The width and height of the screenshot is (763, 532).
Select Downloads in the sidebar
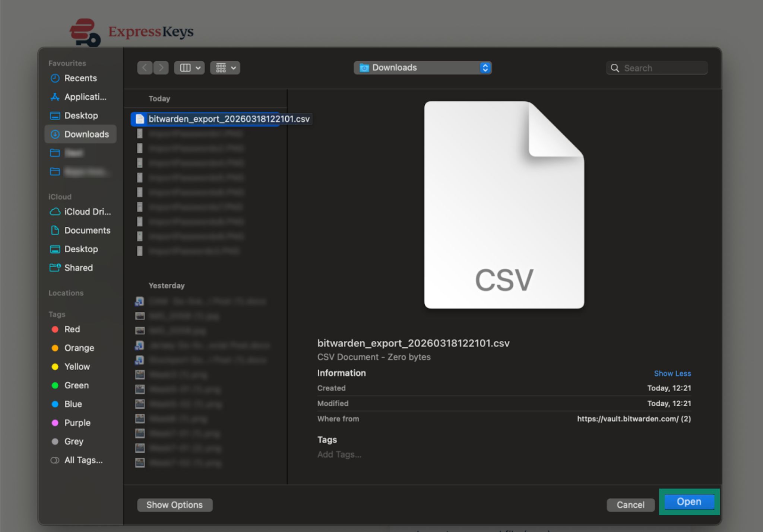point(86,134)
